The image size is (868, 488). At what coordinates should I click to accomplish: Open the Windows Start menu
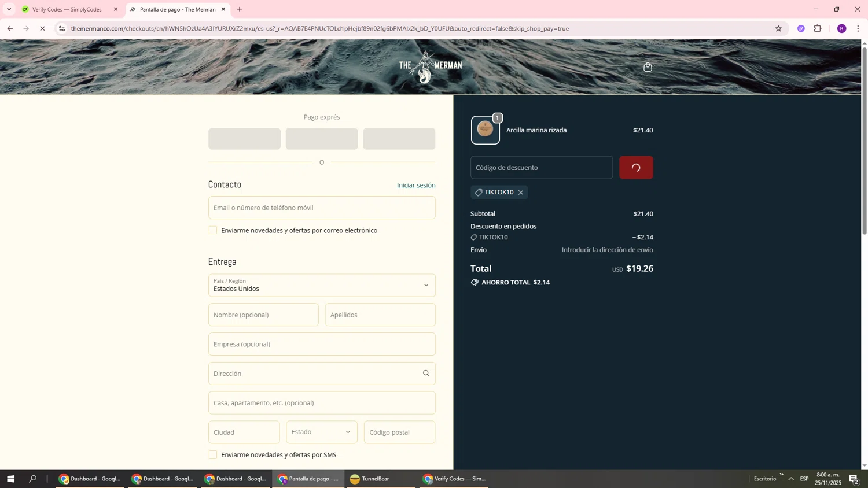(10, 479)
